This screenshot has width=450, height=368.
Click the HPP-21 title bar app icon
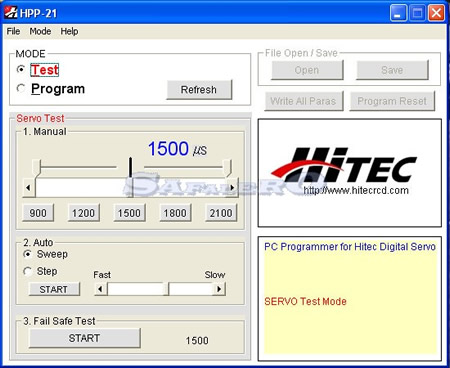point(11,13)
